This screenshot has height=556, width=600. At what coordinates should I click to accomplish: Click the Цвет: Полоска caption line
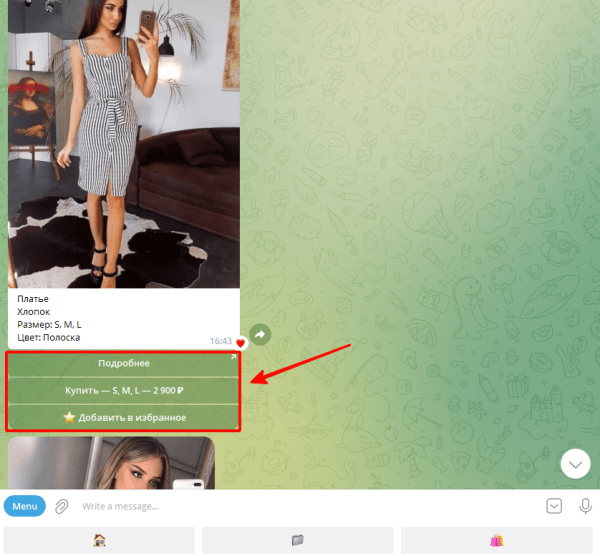click(x=50, y=338)
